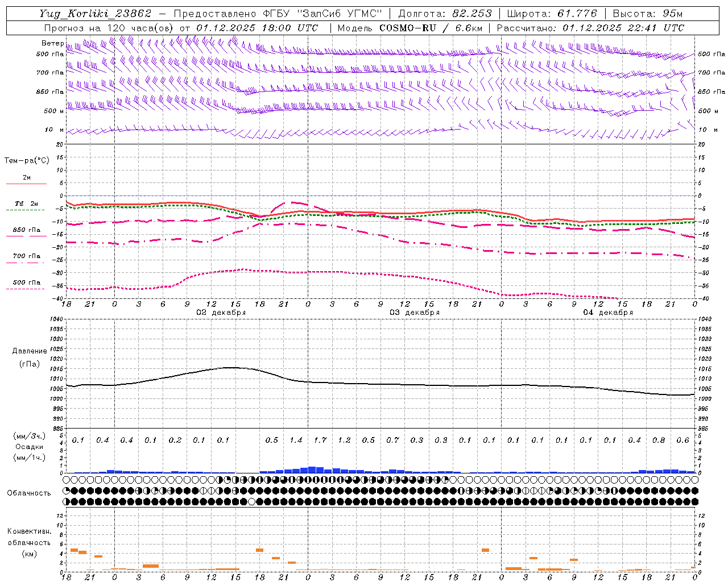Click the forecast period text Прогноз на 120 часа(ов)

110,28
